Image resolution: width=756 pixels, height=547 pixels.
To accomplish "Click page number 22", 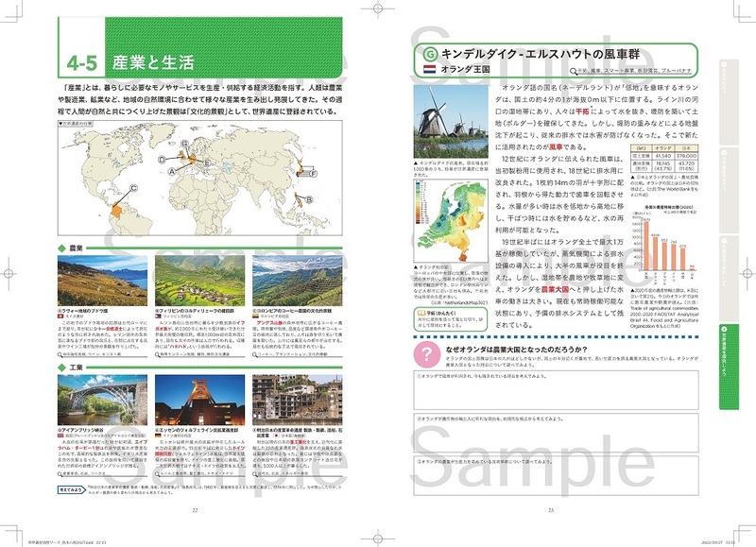I will [x=195, y=510].
